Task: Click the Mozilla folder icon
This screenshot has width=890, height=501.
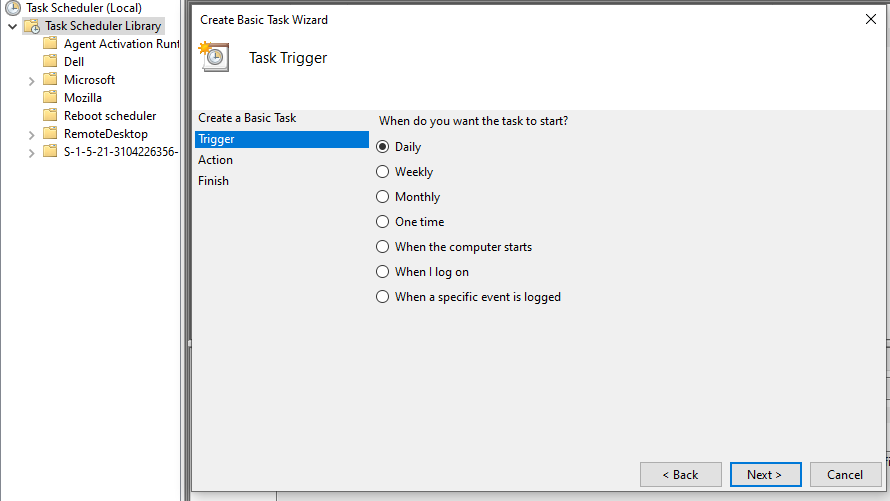Action: point(51,98)
